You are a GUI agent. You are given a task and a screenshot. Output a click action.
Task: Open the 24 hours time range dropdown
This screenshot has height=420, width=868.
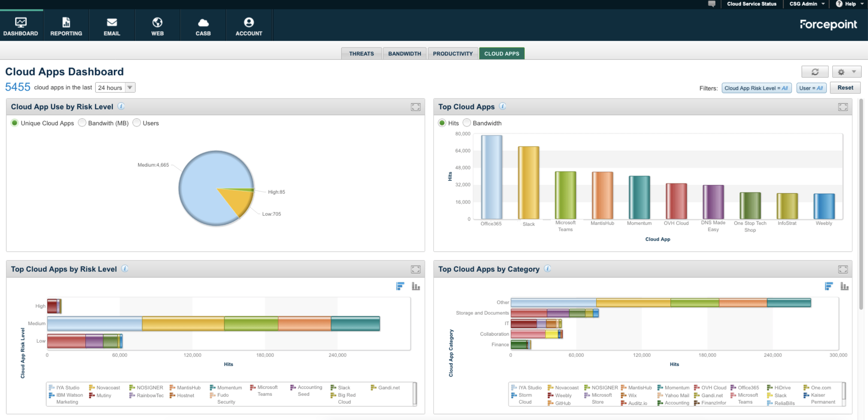115,88
